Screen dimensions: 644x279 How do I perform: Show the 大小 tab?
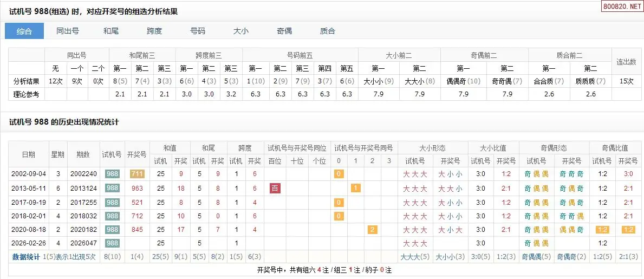241,31
